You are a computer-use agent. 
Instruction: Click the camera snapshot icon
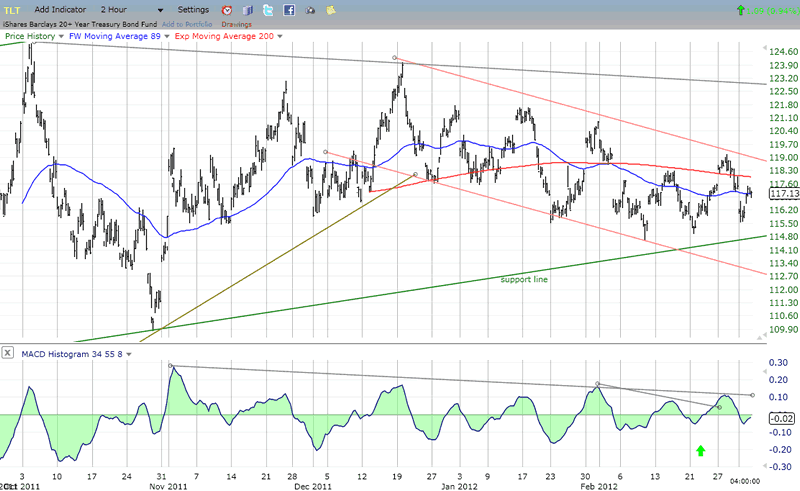click(x=309, y=9)
